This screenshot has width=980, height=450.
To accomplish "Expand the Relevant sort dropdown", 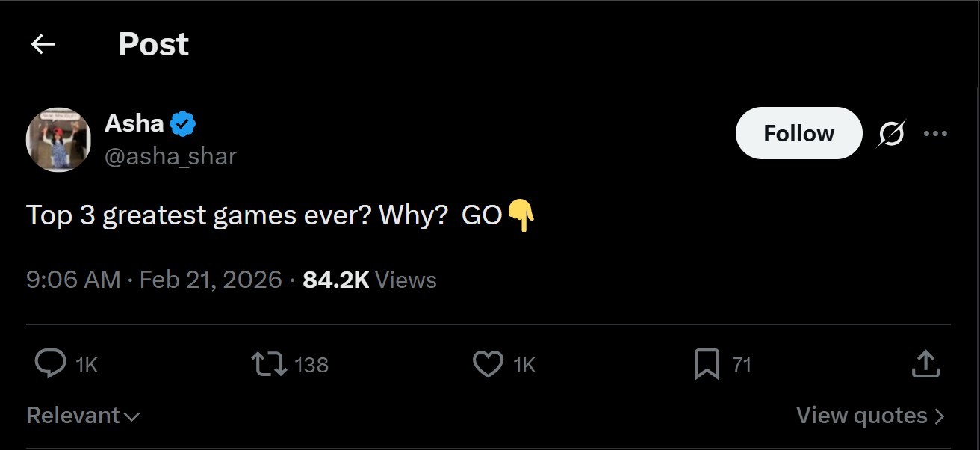I will click(x=82, y=416).
